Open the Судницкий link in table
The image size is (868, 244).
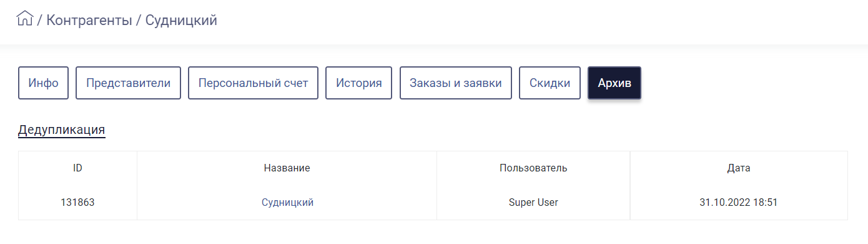pyautogui.click(x=287, y=203)
